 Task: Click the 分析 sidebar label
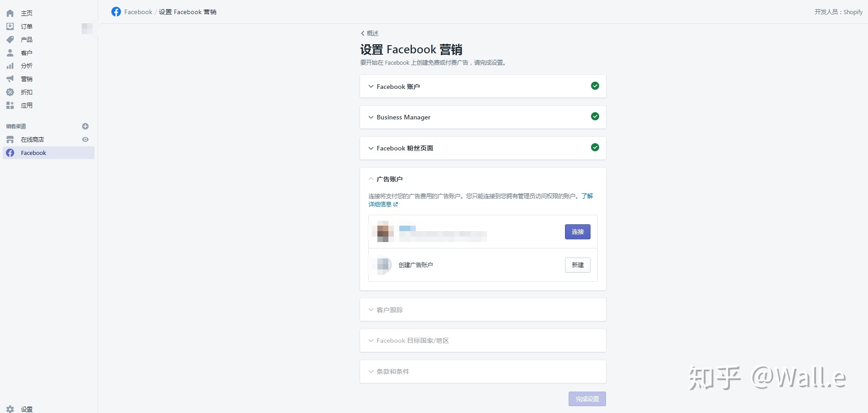[x=26, y=66]
